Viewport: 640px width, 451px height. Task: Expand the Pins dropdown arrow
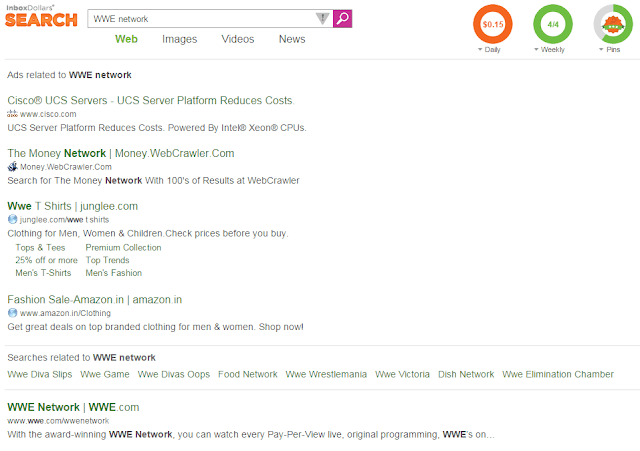pos(601,49)
